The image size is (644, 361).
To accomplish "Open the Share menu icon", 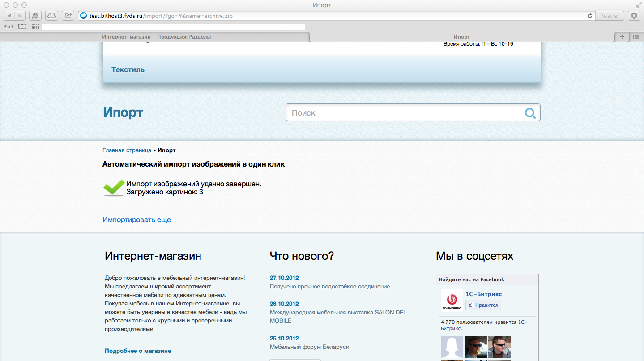I will [68, 15].
